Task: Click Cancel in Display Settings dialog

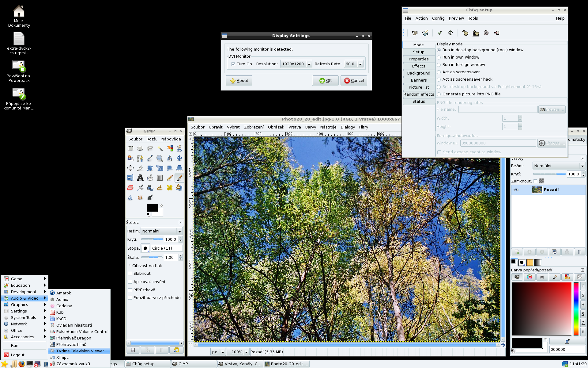Action: (354, 81)
